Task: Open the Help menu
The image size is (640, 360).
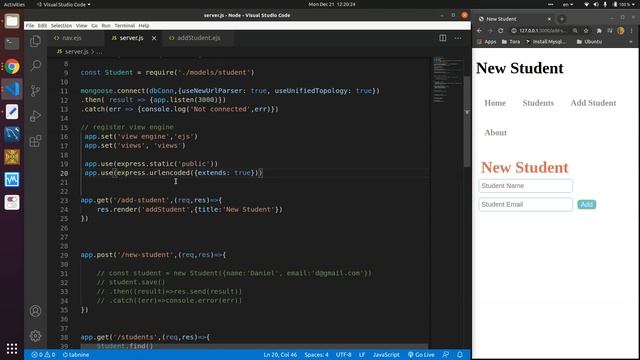Action: click(x=144, y=26)
